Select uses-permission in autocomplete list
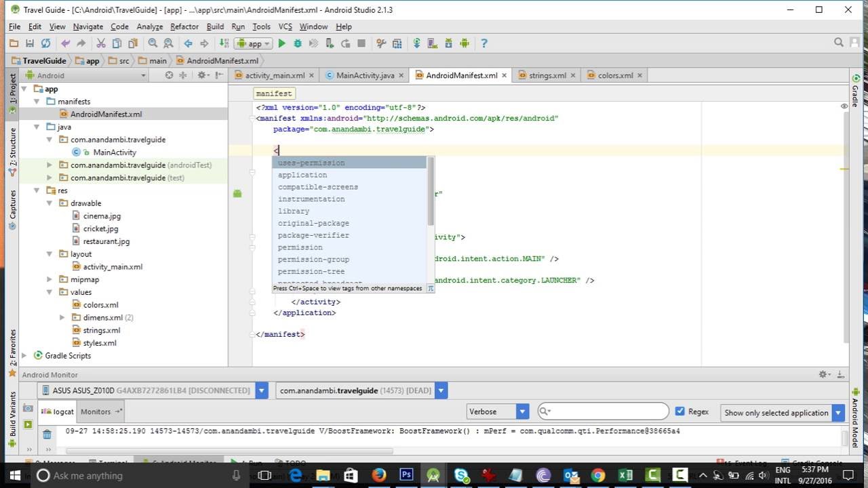This screenshot has height=488, width=868. click(x=349, y=163)
